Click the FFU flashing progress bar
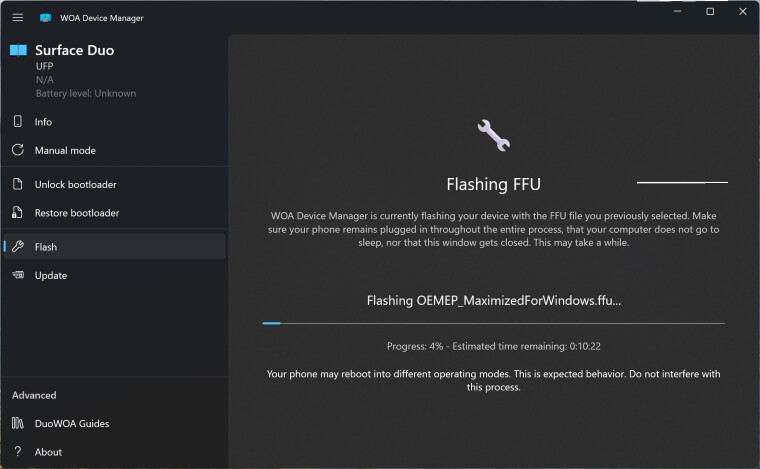This screenshot has height=469, width=760. click(493, 323)
